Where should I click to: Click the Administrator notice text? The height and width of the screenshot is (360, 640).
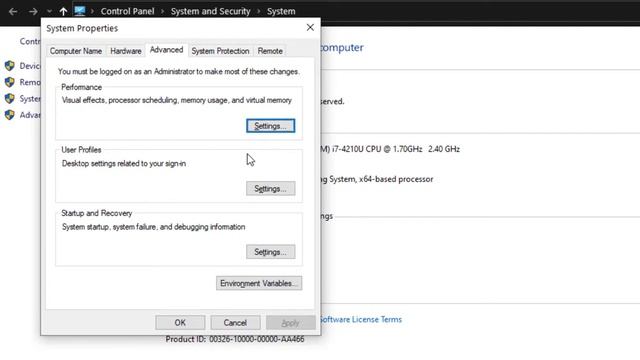point(179,71)
